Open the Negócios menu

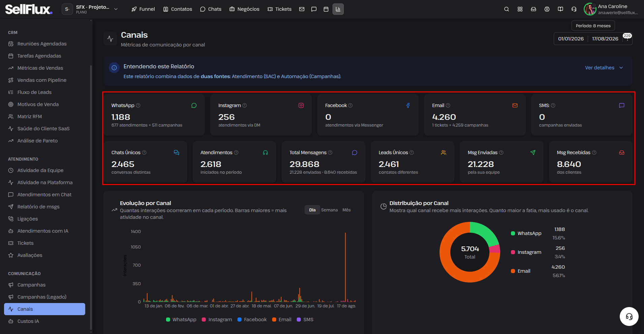245,9
